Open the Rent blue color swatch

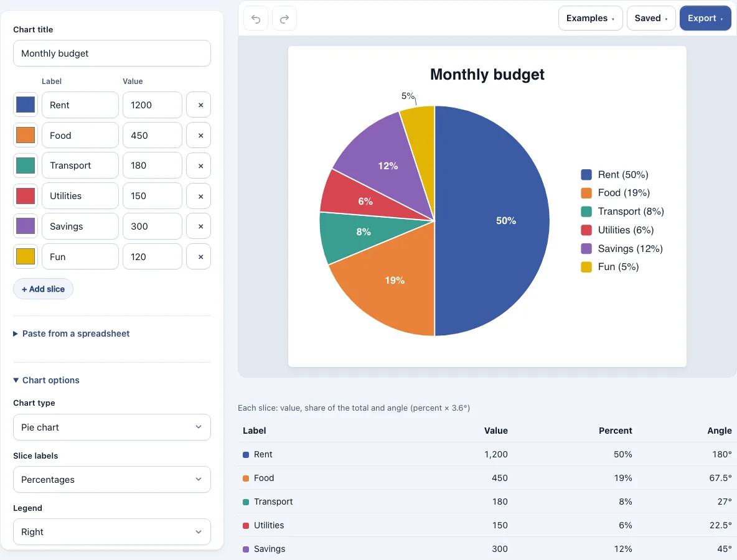(26, 105)
